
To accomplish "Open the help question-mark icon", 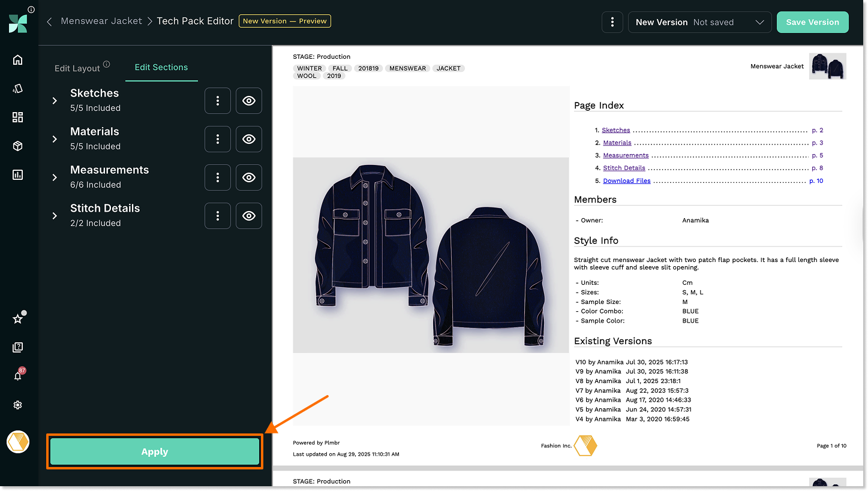I will pyautogui.click(x=18, y=347).
